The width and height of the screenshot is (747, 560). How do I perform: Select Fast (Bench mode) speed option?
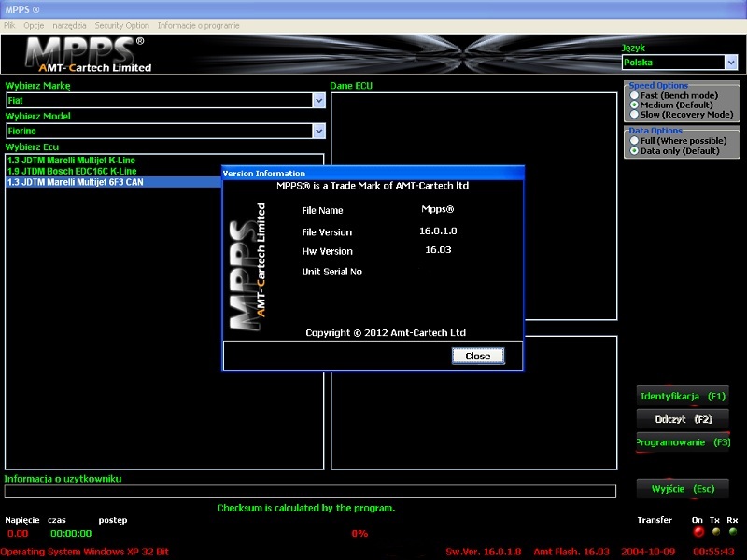point(635,95)
